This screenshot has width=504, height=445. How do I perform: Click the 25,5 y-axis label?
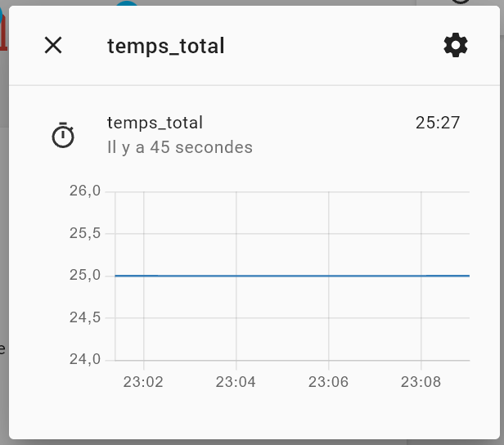coord(85,233)
